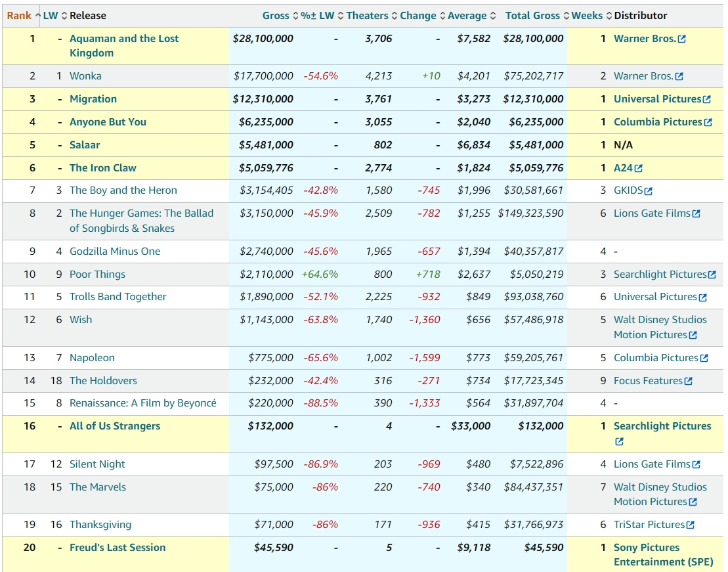This screenshot has width=728, height=572.
Task: Open Hunger Games Ballad of Songbirds link
Action: coord(142,221)
